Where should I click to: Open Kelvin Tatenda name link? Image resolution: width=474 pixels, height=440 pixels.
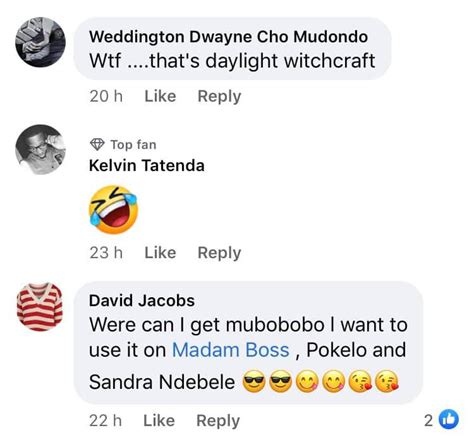(147, 166)
